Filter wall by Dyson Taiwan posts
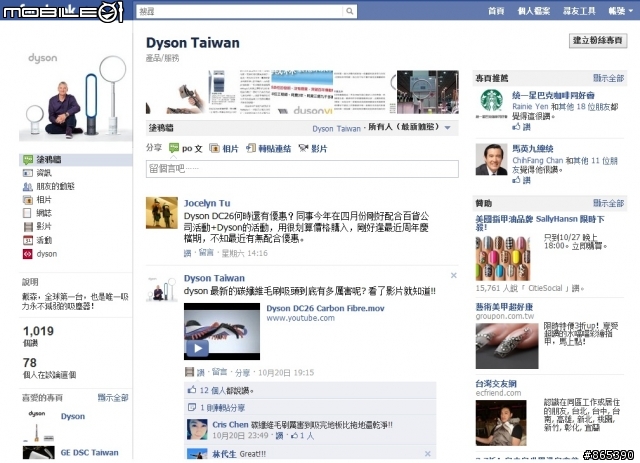640x463 pixels. [x=336, y=129]
